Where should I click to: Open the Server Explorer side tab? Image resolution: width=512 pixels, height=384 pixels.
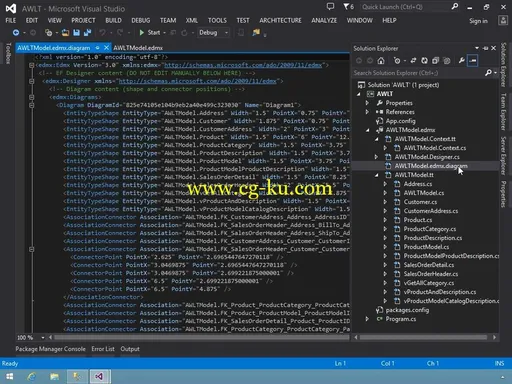coord(503,155)
